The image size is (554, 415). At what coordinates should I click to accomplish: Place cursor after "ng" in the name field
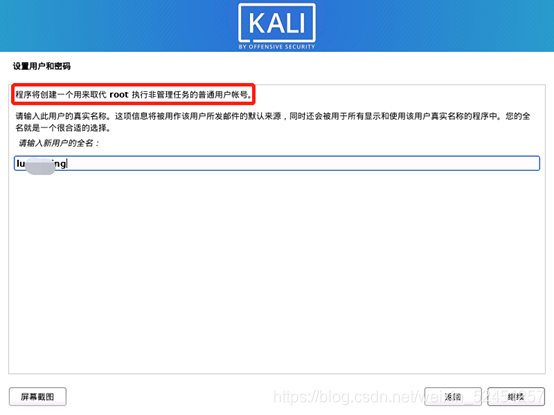(x=67, y=164)
